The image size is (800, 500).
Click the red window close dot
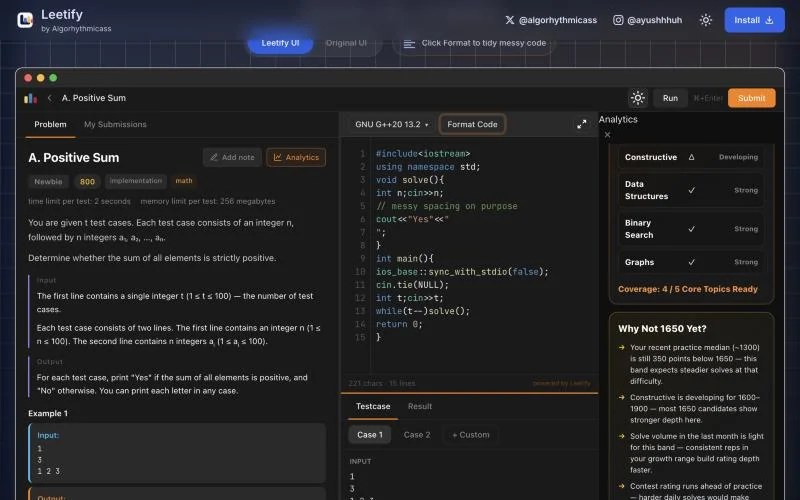coord(28,78)
